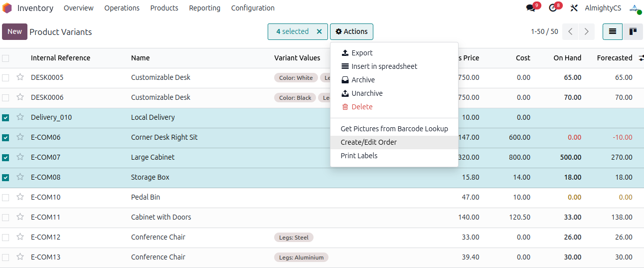Favorite the E-COM10 Pedal Bin star
This screenshot has height=268, width=644.
click(x=20, y=197)
